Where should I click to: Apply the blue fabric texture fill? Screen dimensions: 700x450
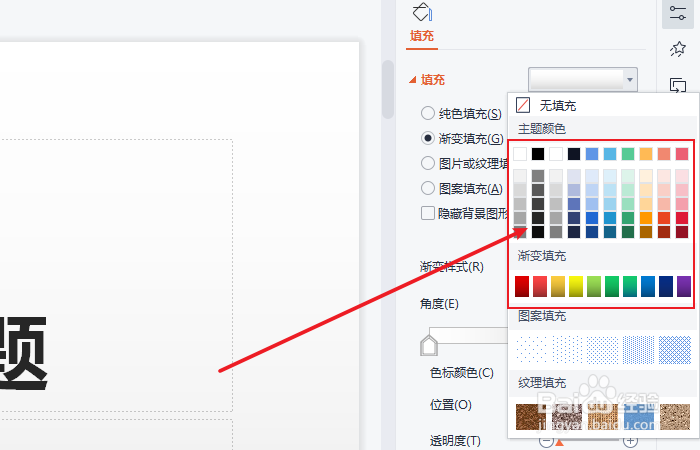point(638,417)
